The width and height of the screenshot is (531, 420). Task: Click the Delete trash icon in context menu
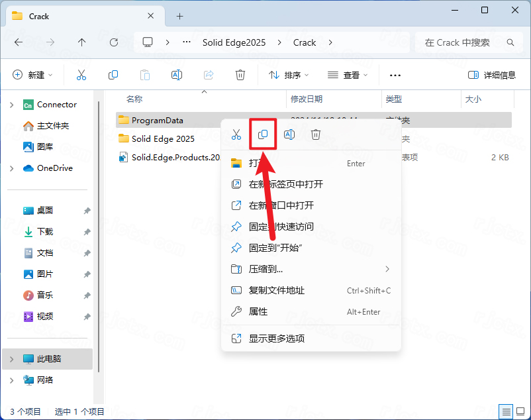point(316,134)
